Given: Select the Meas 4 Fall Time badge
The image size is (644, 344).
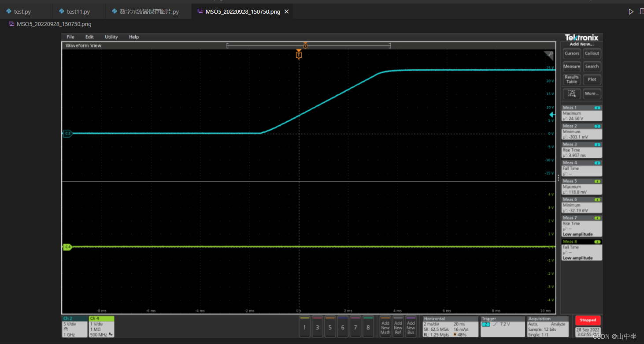Looking at the screenshot, I should (x=581, y=168).
